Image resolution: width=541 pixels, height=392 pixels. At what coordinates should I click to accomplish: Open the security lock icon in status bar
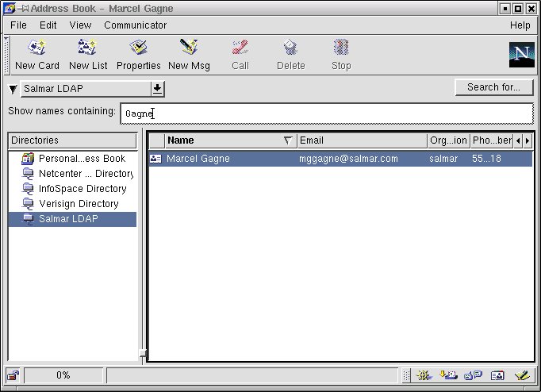pos(13,375)
